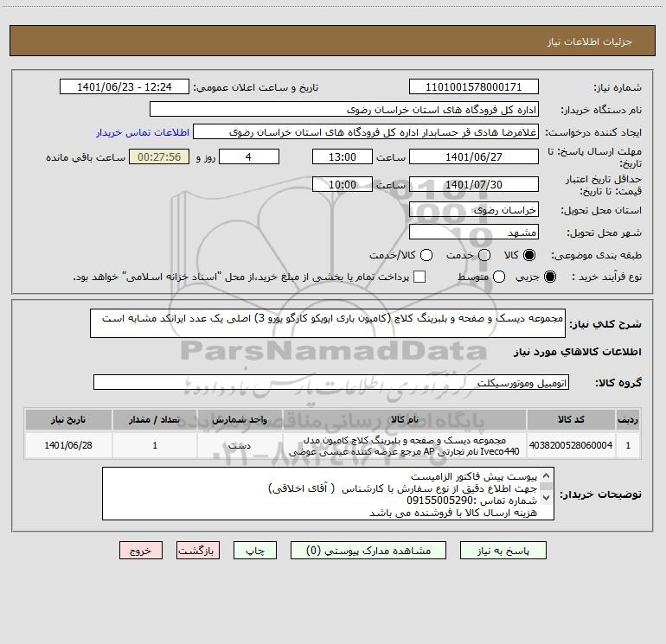Click the تاریخ نیاز column header

68,419
